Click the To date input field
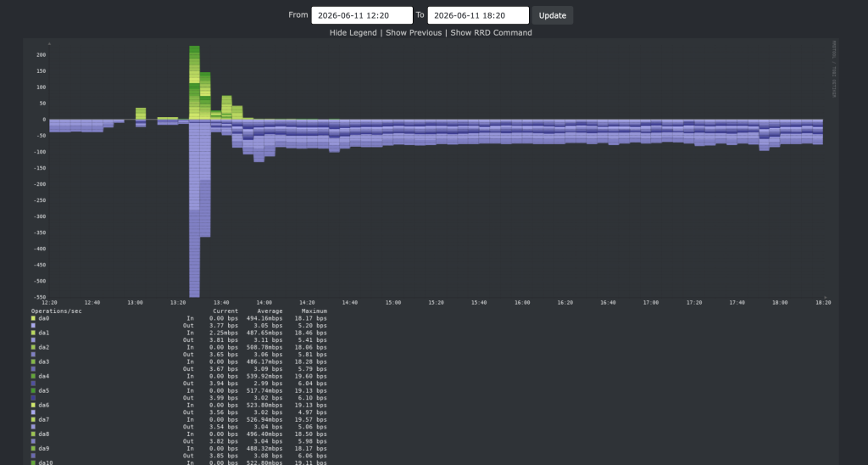The width and height of the screenshot is (868, 465). click(x=478, y=15)
